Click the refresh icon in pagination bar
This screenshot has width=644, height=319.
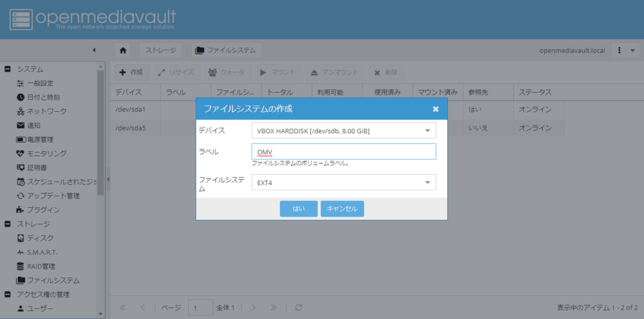pyautogui.click(x=299, y=308)
